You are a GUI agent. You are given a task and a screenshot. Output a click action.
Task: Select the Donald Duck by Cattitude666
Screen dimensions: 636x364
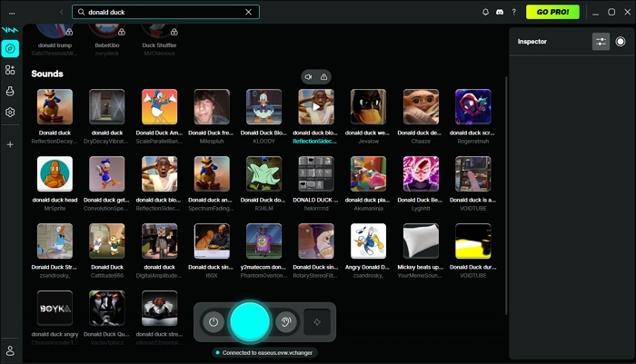pyautogui.click(x=107, y=241)
